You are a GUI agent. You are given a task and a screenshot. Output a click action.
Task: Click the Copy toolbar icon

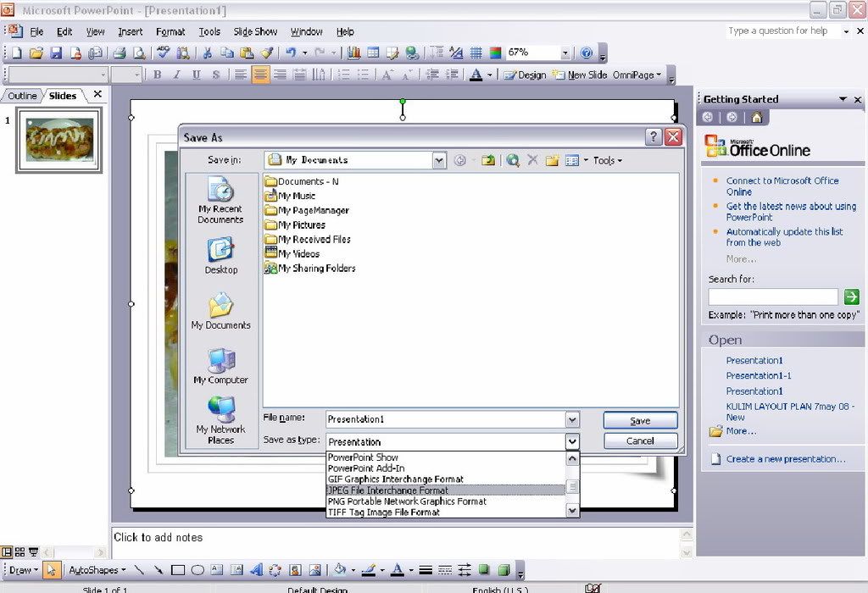pyautogui.click(x=227, y=53)
